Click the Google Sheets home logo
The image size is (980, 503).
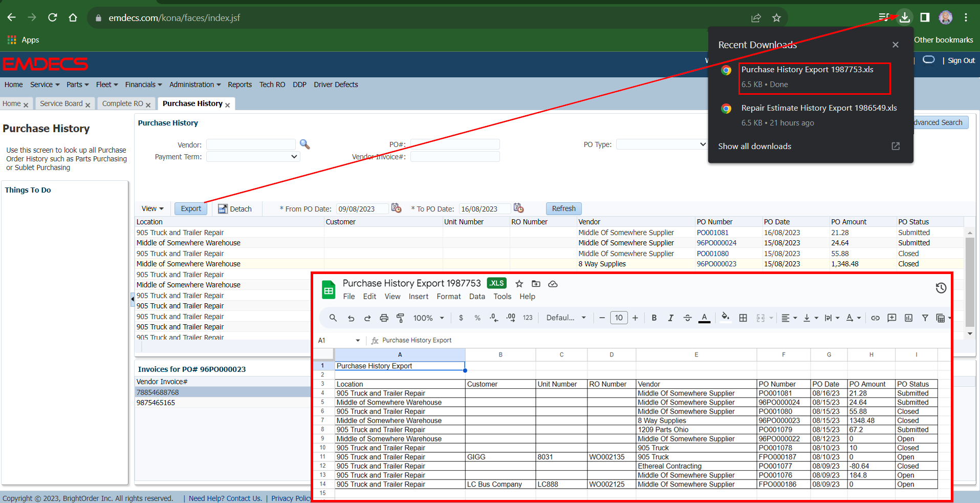pyautogui.click(x=329, y=290)
